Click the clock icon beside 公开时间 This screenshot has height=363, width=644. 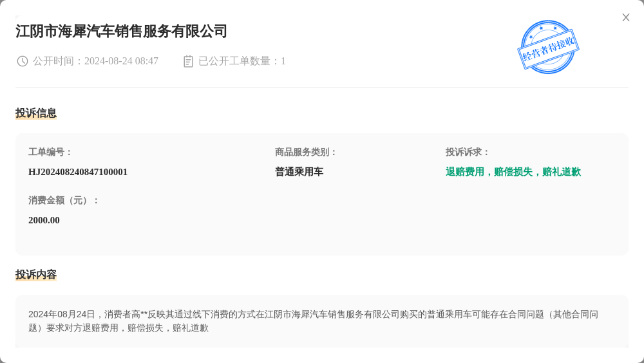pyautogui.click(x=22, y=61)
